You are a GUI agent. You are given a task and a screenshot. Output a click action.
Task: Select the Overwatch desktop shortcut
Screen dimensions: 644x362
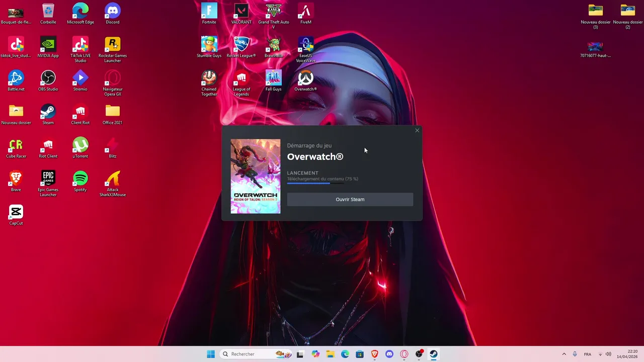click(x=306, y=80)
